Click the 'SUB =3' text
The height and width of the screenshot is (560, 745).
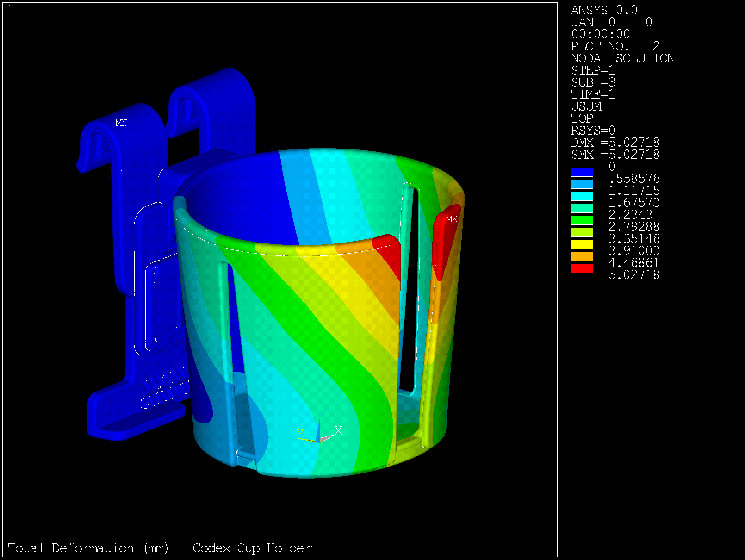click(x=593, y=82)
